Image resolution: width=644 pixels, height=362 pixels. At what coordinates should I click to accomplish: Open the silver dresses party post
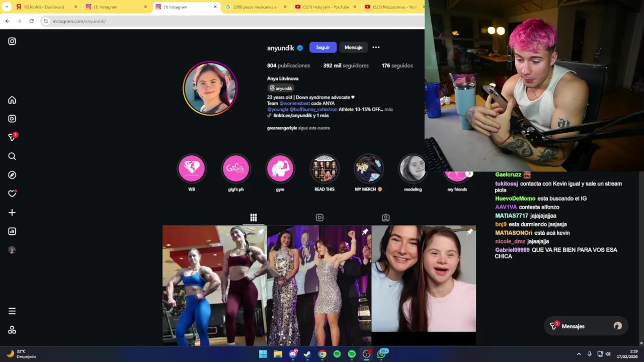[319, 285]
